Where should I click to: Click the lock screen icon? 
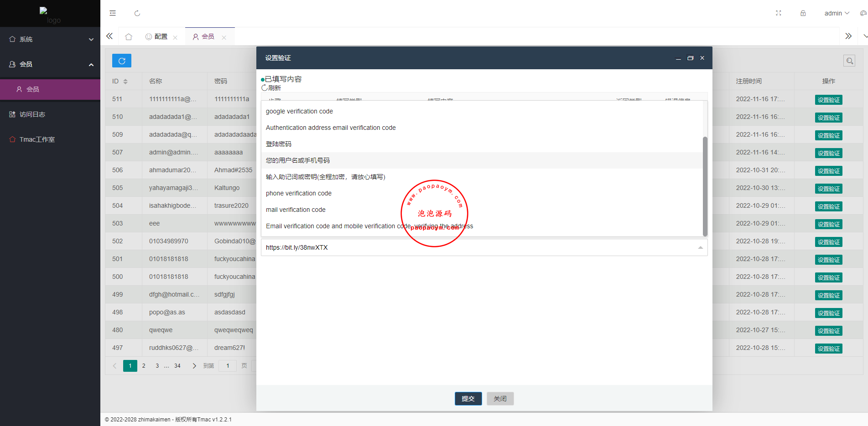coord(803,13)
